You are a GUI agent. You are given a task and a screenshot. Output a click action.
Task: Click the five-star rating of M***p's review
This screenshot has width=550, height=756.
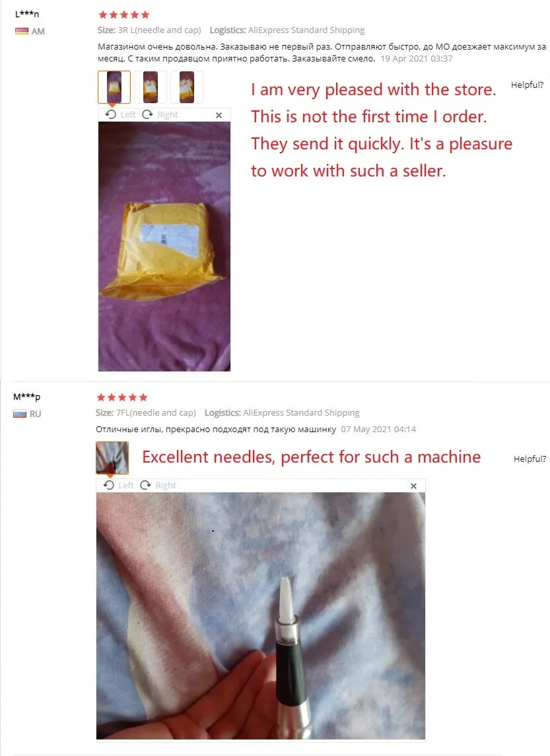click(122, 397)
